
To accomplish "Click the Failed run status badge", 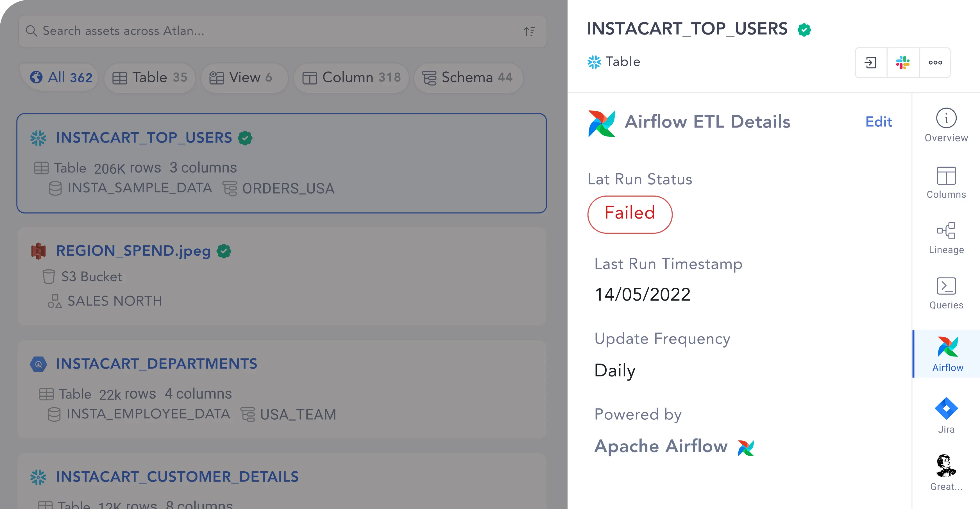I will point(630,214).
